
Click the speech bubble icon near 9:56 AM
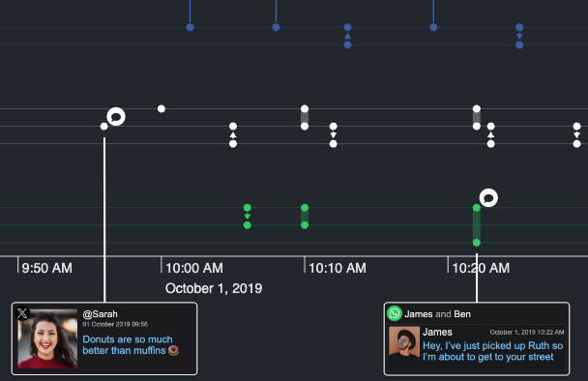pyautogui.click(x=116, y=117)
